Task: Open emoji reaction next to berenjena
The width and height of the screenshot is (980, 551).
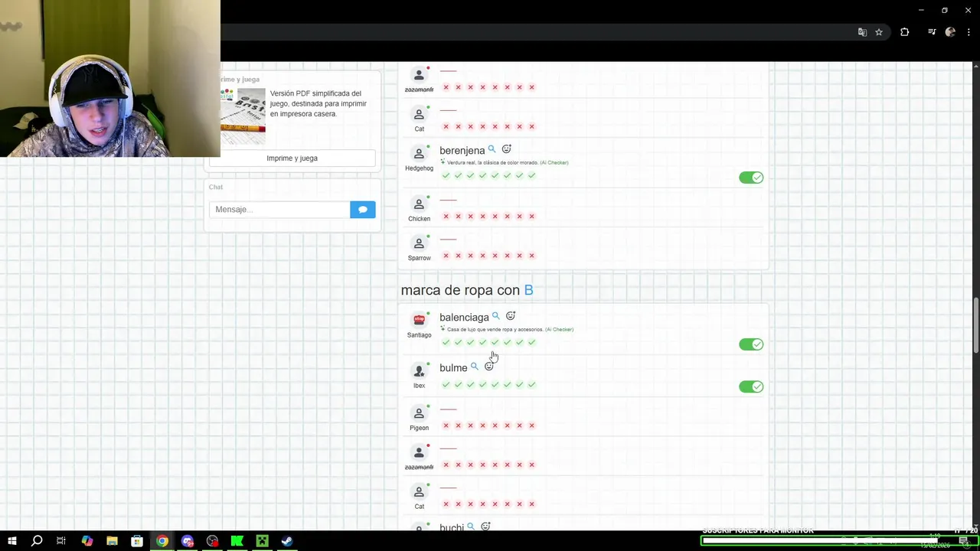Action: coord(506,149)
